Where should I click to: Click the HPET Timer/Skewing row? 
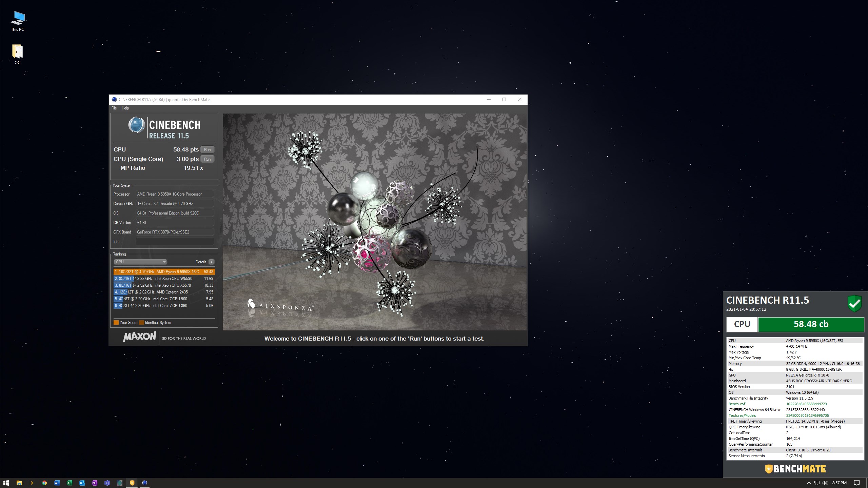click(x=795, y=421)
